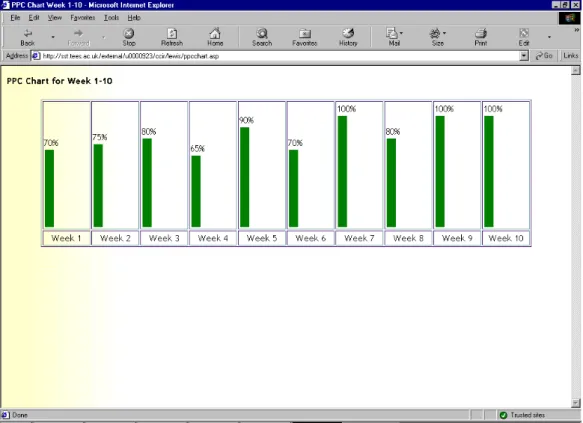Click the Week 8 label cell
The image size is (583, 423).
[408, 238]
